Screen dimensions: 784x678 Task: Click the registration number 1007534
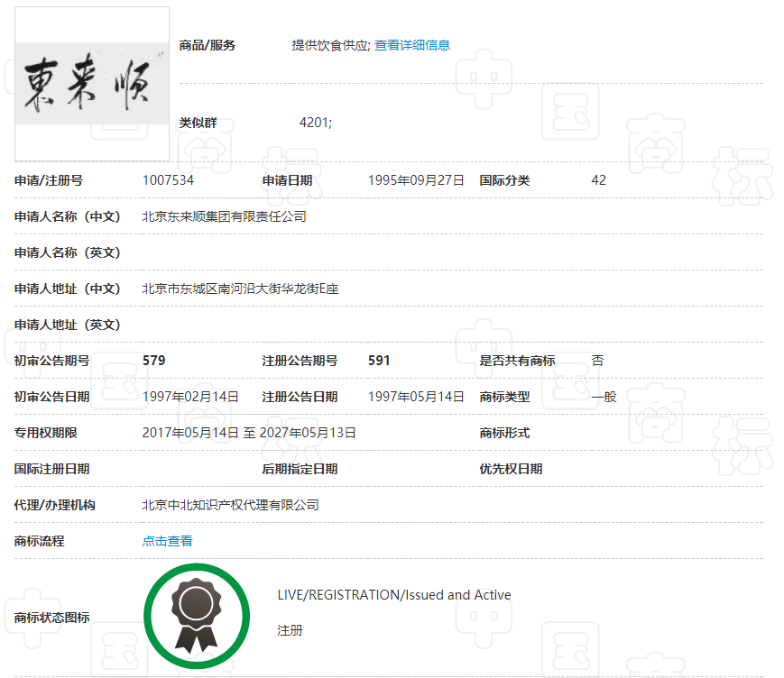tap(168, 180)
